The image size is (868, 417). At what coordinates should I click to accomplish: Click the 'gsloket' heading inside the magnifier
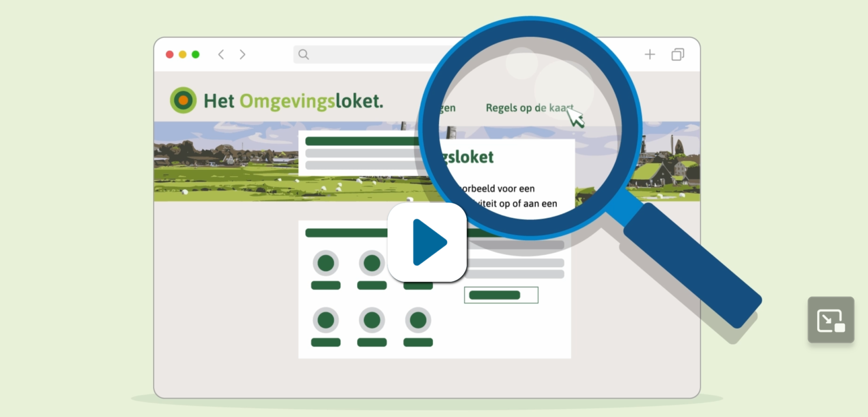coord(468,157)
